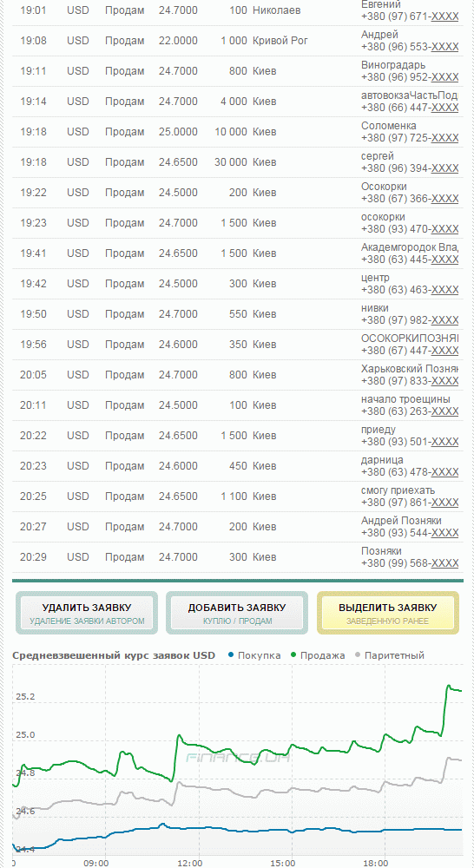Image resolution: width=474 pixels, height=868 pixels.
Task: Reveal phone for the 20:29 Позняки listing
Action: point(444,564)
